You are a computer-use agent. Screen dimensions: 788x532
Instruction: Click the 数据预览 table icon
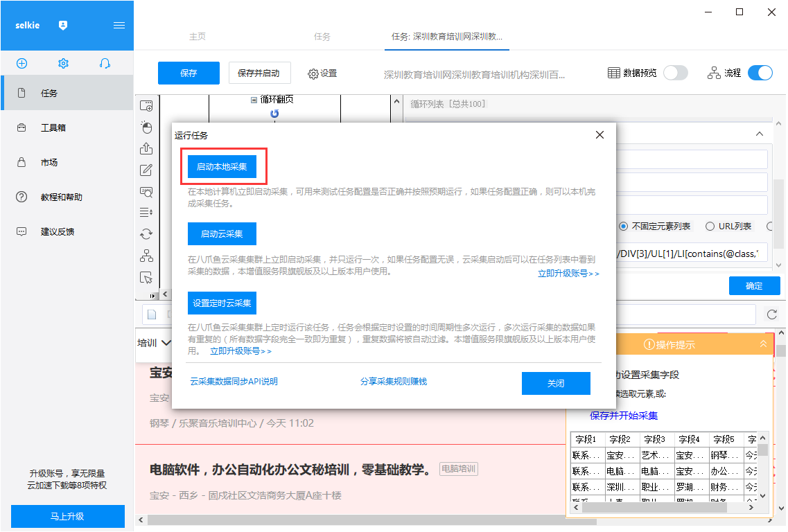coord(613,73)
